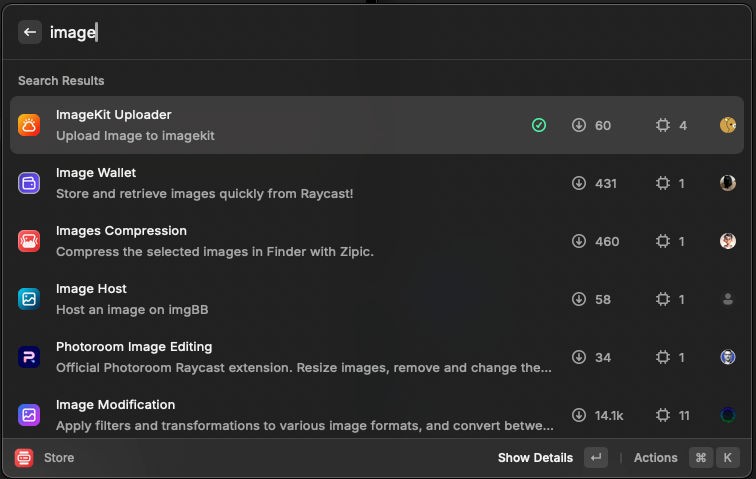Click the Show Details button

(535, 457)
